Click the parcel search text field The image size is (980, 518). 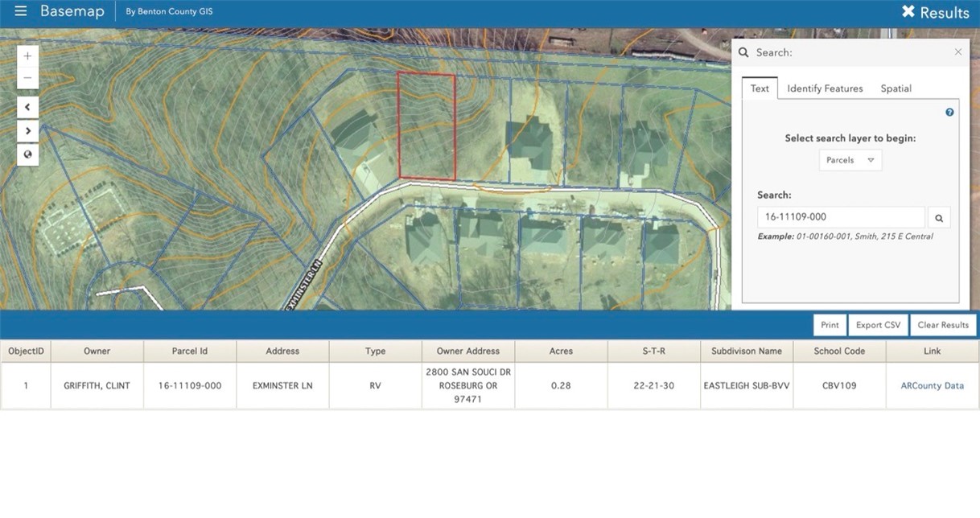tap(841, 217)
